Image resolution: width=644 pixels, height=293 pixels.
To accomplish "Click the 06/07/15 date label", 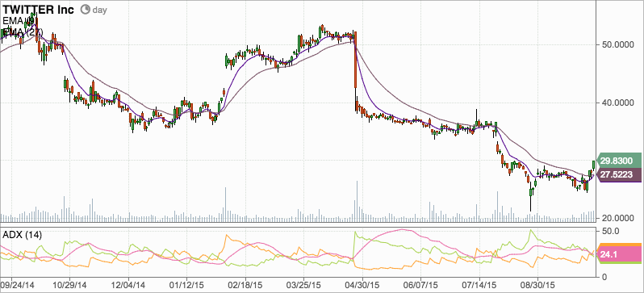I will [420, 284].
